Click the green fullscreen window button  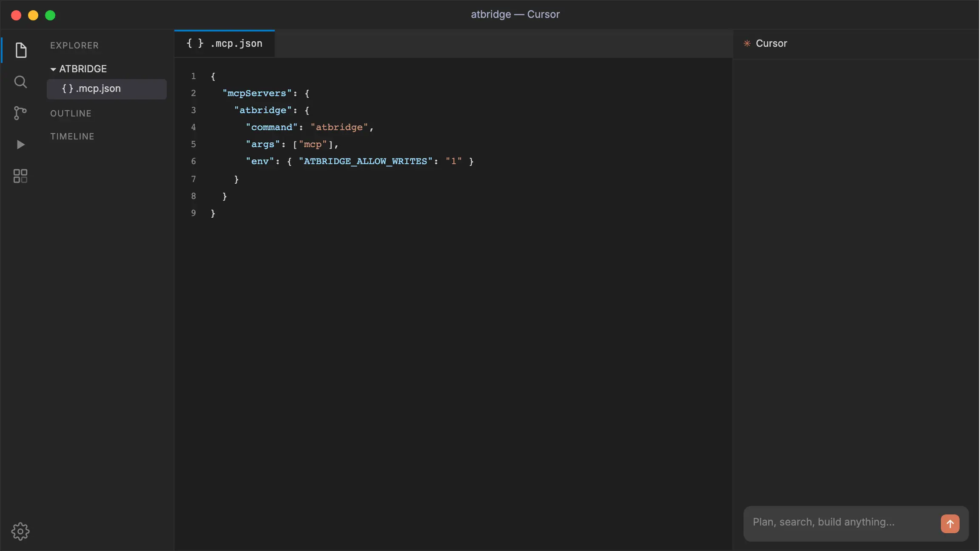point(50,15)
